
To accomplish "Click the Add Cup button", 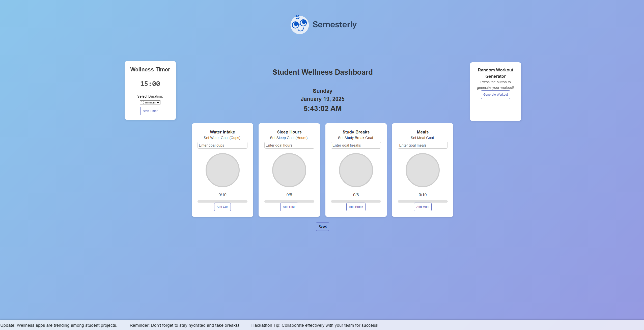I will [222, 207].
